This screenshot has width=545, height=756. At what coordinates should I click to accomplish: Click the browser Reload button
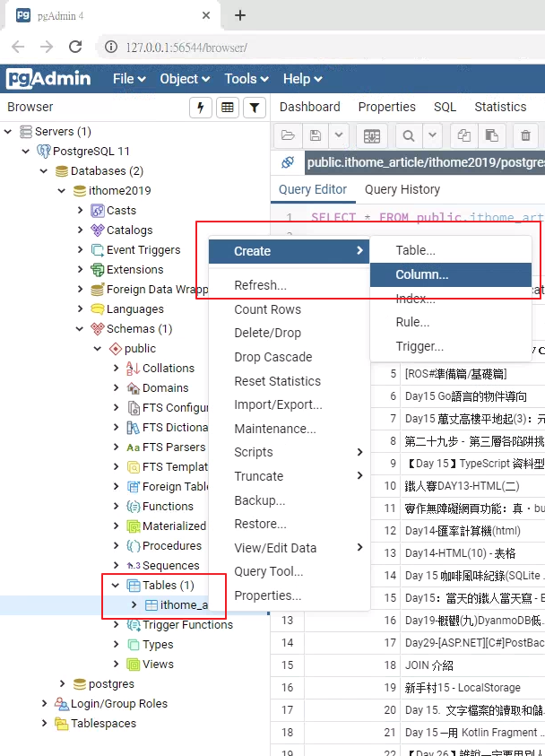tap(74, 47)
